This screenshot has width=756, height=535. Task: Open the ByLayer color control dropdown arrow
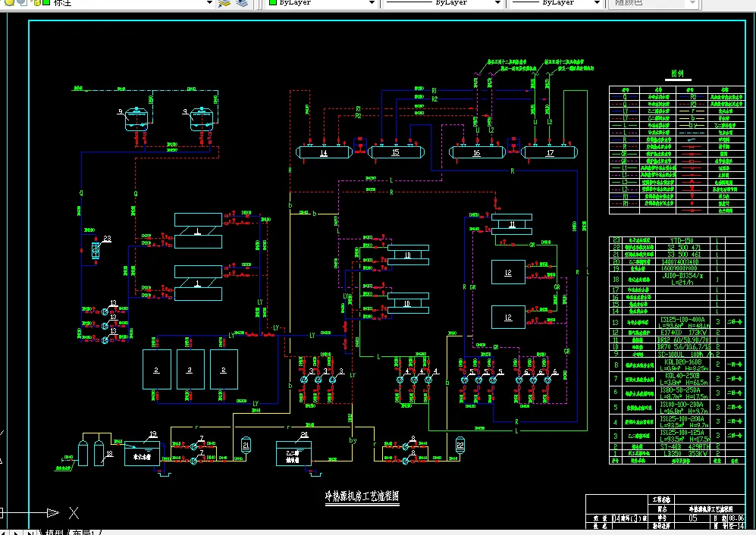pyautogui.click(x=372, y=3)
